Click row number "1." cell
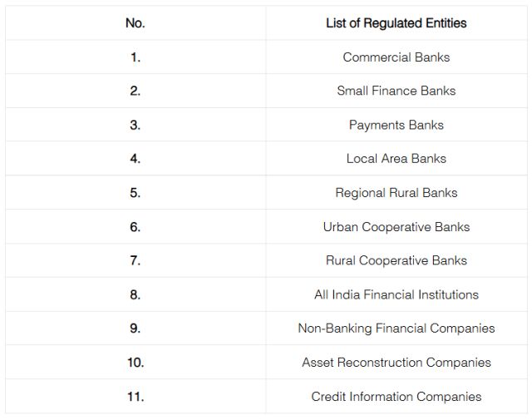532x420 pixels. pyautogui.click(x=135, y=57)
